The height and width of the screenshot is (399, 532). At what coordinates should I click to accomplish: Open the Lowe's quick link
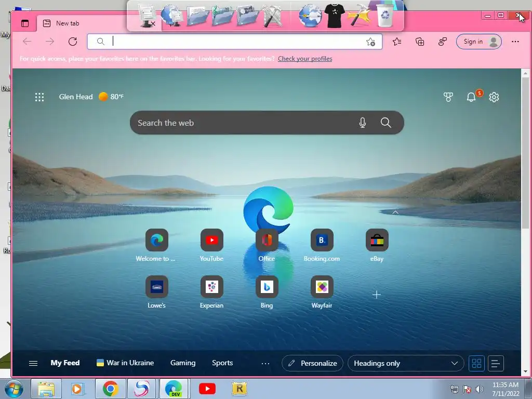point(156,292)
